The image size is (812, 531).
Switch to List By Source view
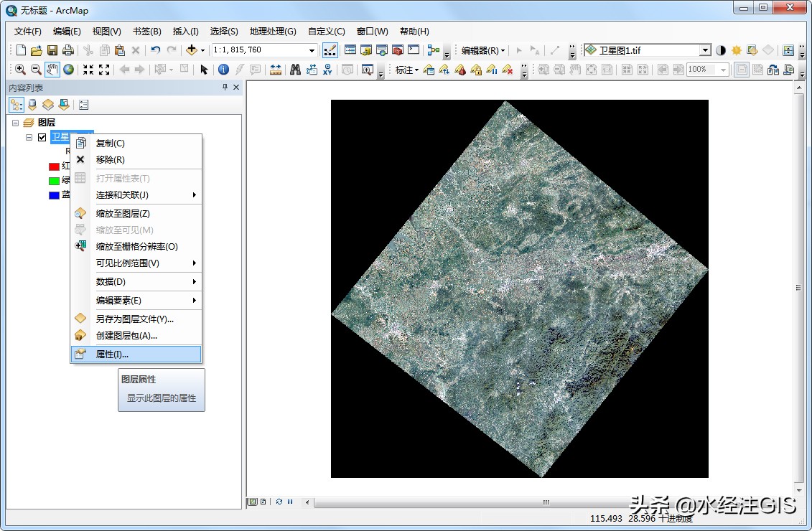(x=32, y=104)
